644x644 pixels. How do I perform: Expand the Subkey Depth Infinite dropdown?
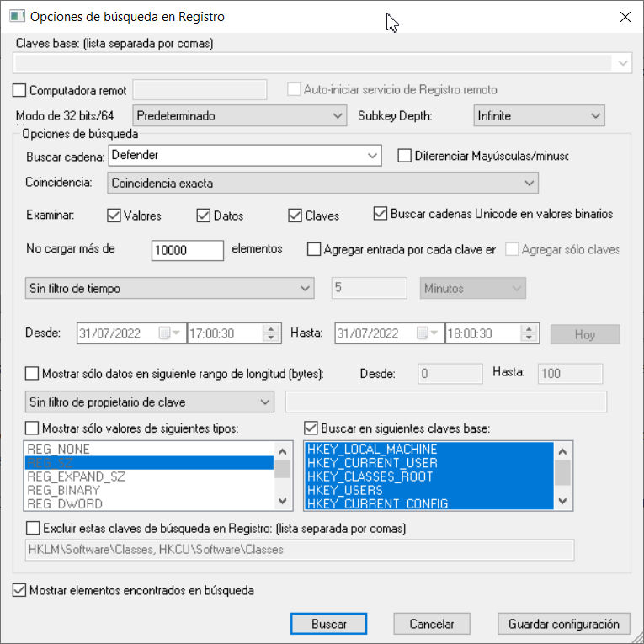point(595,115)
